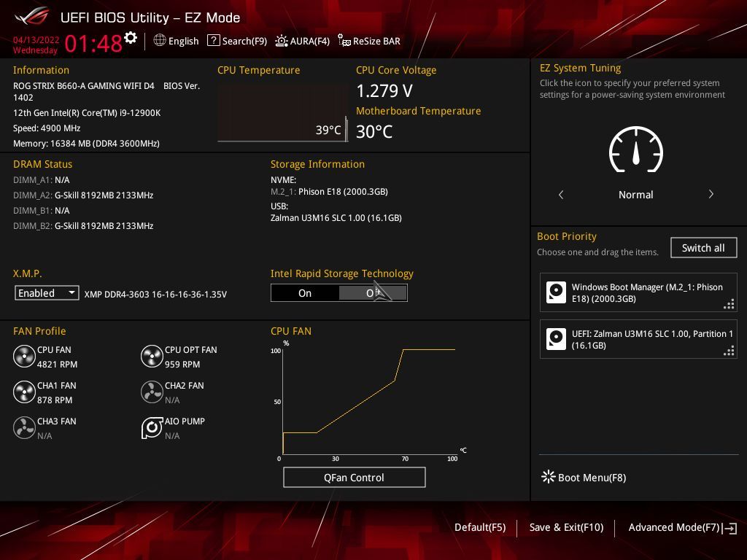Turn Intel Rapid Storage Technology Off
747x560 pixels.
click(x=373, y=293)
